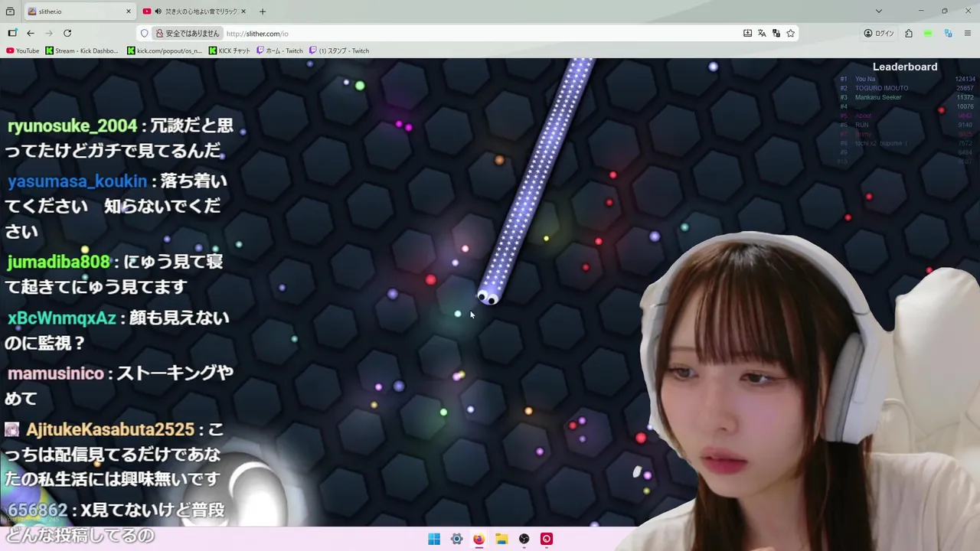Viewport: 980px width, 551px height.
Task: Close the YouTube bonfire sounds tab
Action: pos(243,11)
